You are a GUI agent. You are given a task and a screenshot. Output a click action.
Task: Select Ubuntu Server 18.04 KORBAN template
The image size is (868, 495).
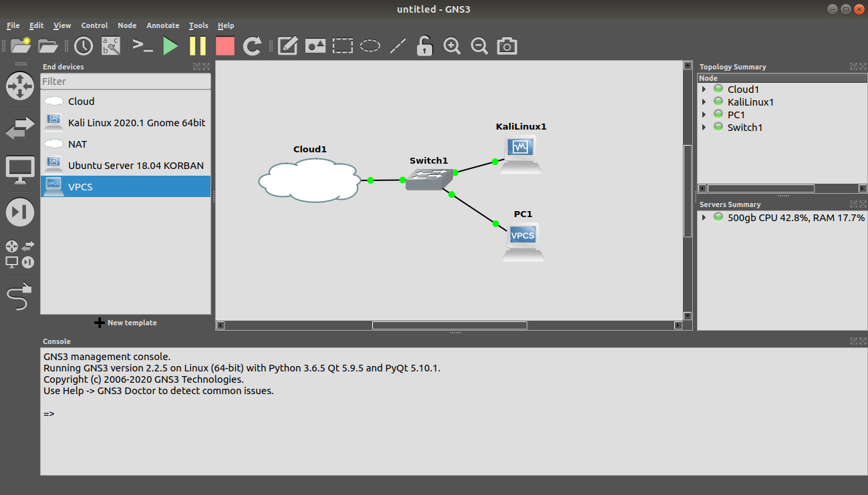[136, 166]
